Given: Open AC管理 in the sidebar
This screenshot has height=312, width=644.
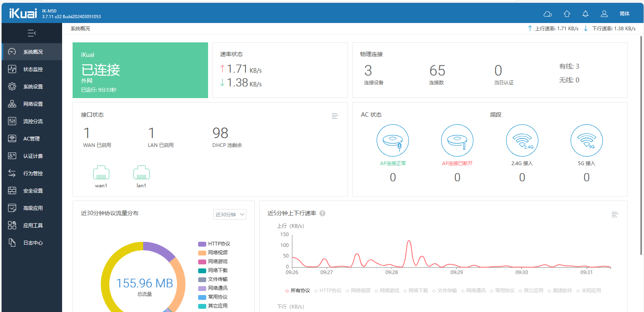Looking at the screenshot, I should (32, 138).
